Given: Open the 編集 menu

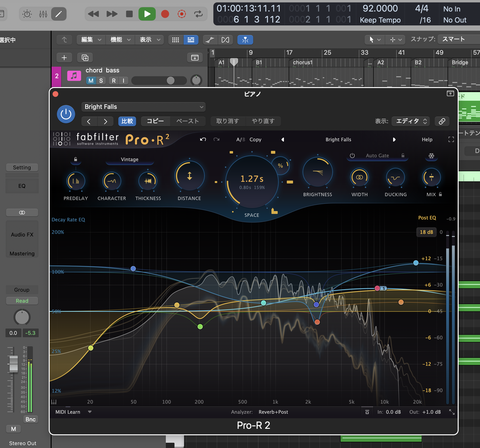Looking at the screenshot, I should tap(91, 40).
